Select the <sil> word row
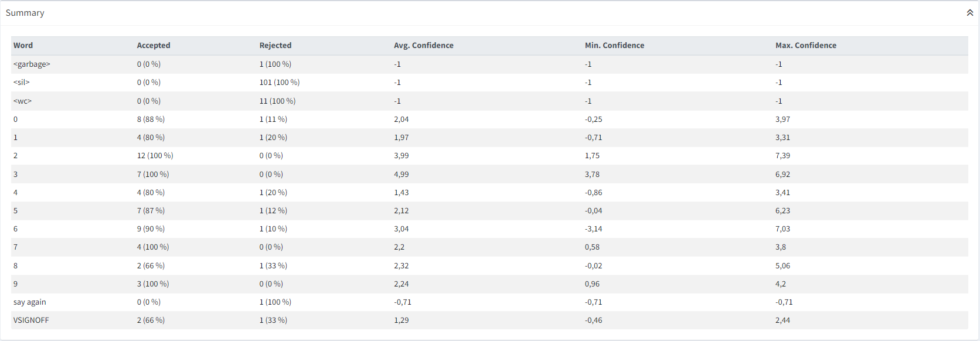The image size is (980, 341). click(489, 83)
